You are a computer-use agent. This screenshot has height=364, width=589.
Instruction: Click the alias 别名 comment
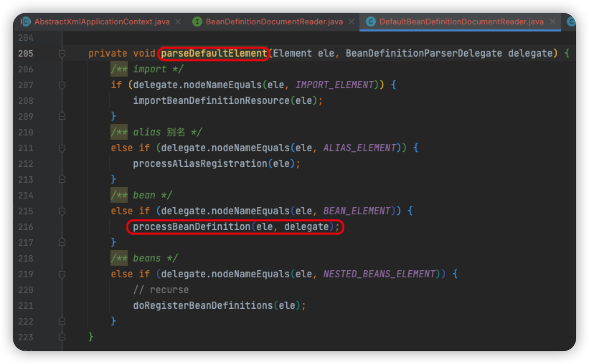coord(157,132)
